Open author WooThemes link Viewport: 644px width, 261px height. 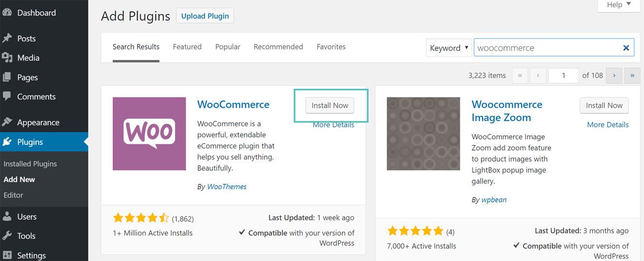pos(227,186)
